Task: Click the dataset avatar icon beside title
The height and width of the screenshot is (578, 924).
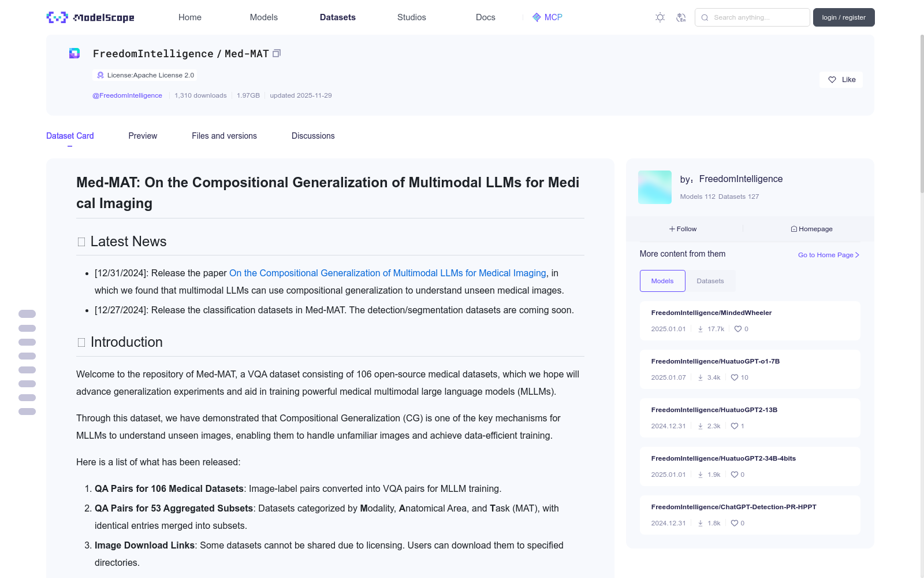Action: tap(74, 53)
